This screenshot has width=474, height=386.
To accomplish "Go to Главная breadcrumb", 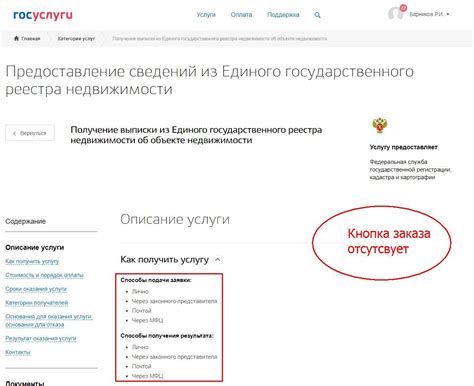I will pos(31,39).
